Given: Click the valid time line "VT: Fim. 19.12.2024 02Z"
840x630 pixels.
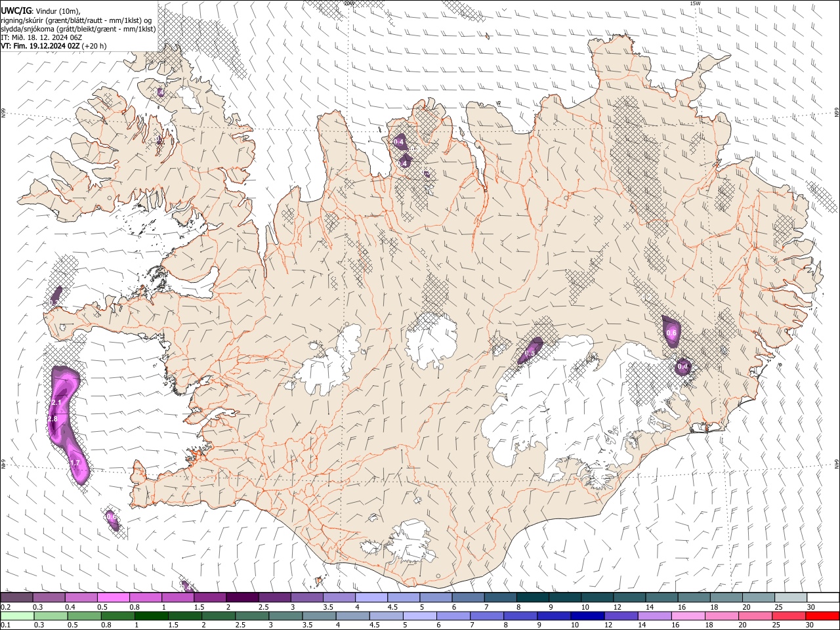Looking at the screenshot, I should [x=39, y=46].
